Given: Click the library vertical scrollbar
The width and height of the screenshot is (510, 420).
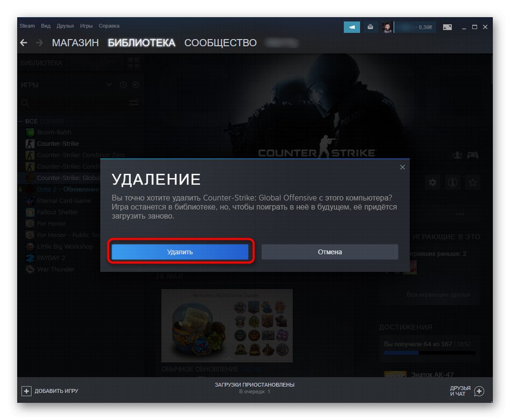Looking at the screenshot, I should [491, 69].
